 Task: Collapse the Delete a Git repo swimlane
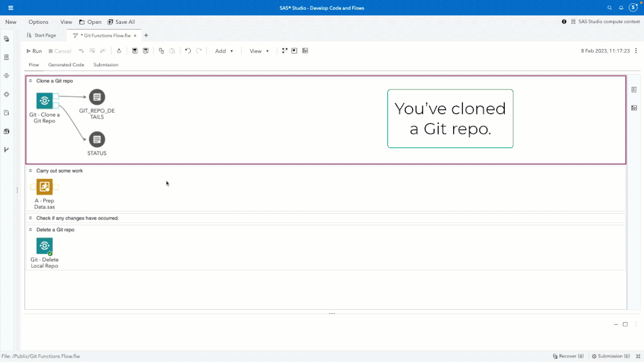(x=30, y=230)
